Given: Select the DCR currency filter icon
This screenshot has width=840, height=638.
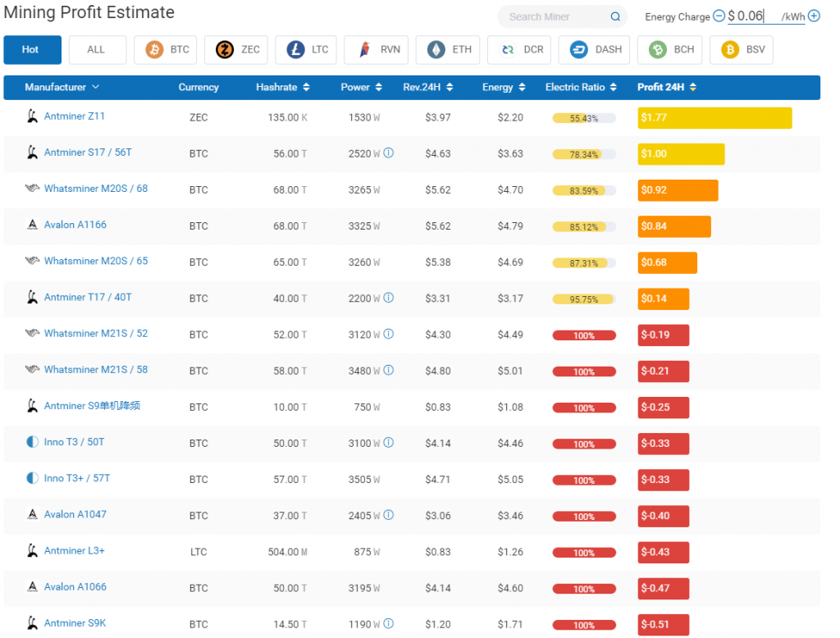Looking at the screenshot, I should click(x=505, y=50).
